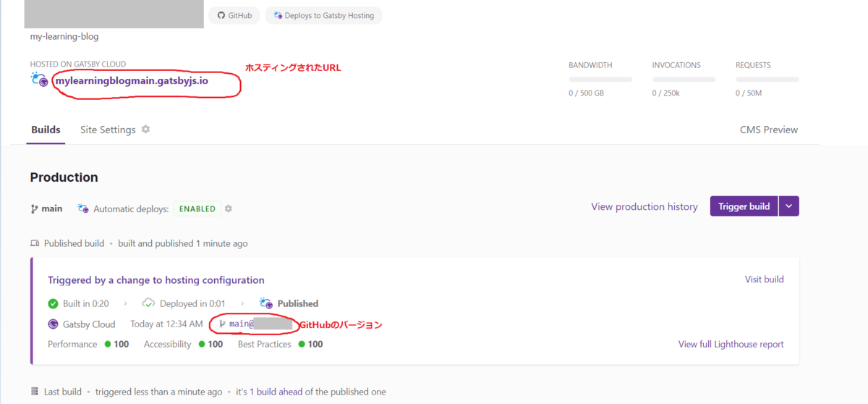
Task: Click the 0 / 50M requests value
Action: pyautogui.click(x=749, y=93)
